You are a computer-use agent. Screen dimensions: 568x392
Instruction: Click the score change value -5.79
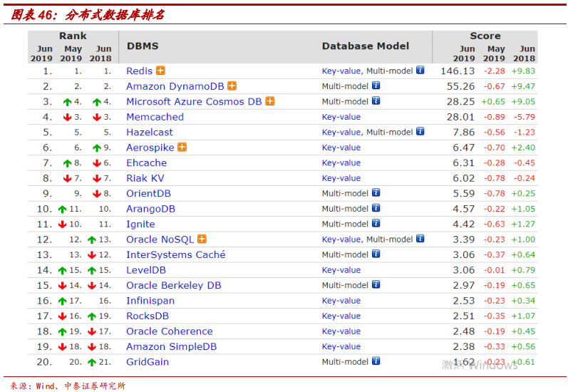[x=524, y=117]
